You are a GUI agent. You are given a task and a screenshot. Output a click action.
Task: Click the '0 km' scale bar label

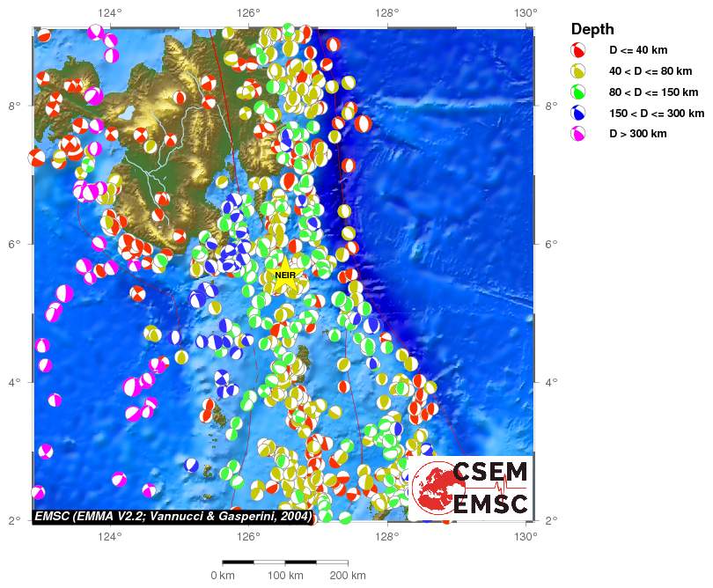tap(222, 576)
